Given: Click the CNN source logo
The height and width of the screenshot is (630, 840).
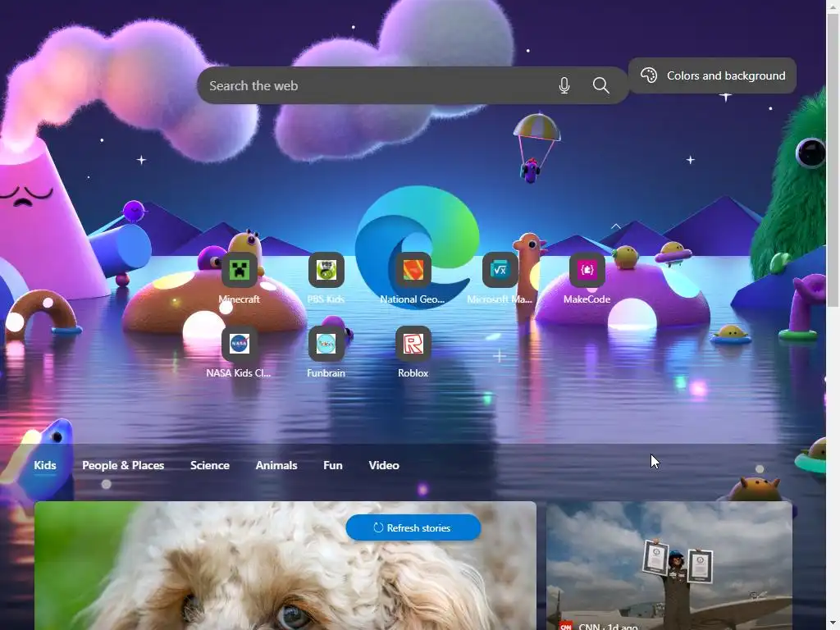Looking at the screenshot, I should point(566,626).
